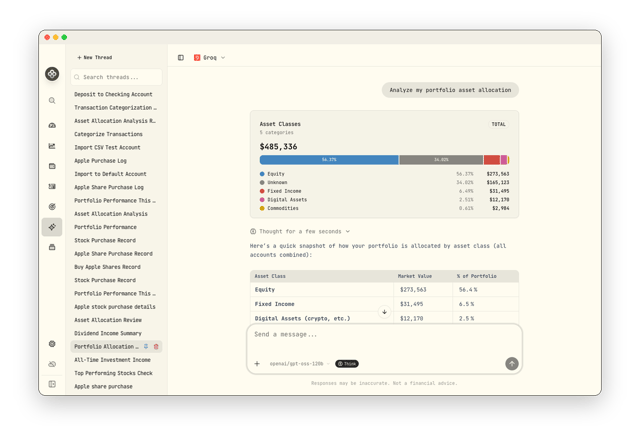This screenshot has height=426, width=640.
Task: Click the app logo icon in sidebar
Action: coord(52,74)
